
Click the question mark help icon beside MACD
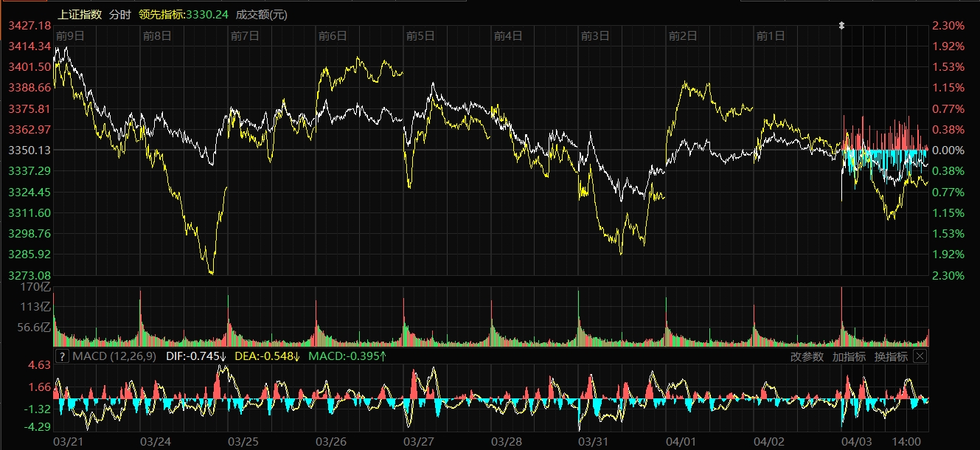point(63,357)
